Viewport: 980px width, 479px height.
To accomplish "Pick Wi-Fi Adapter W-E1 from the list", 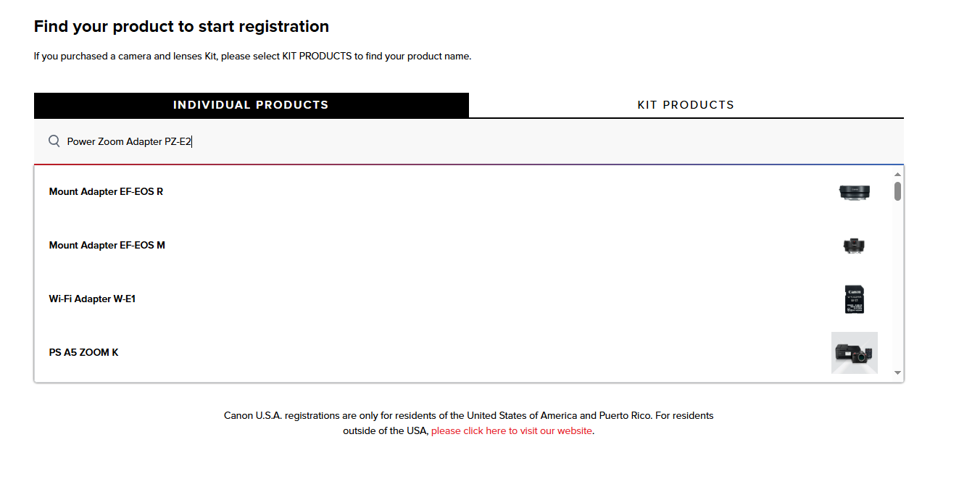I will [x=92, y=299].
